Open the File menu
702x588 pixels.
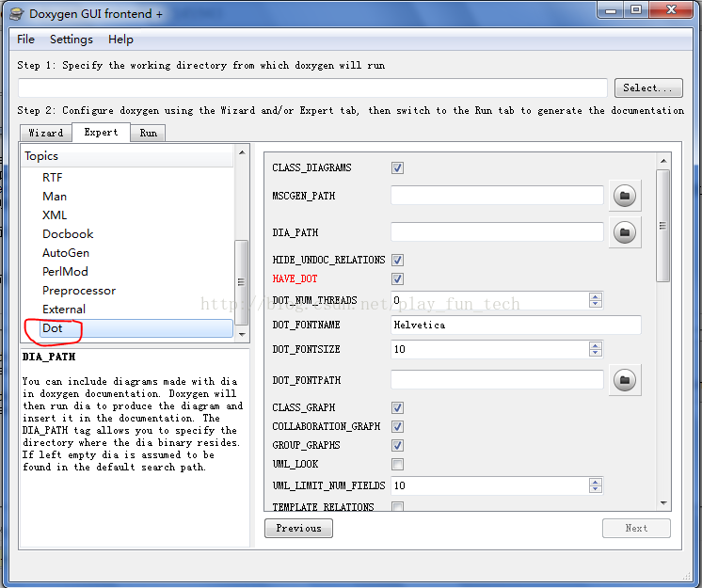point(25,40)
